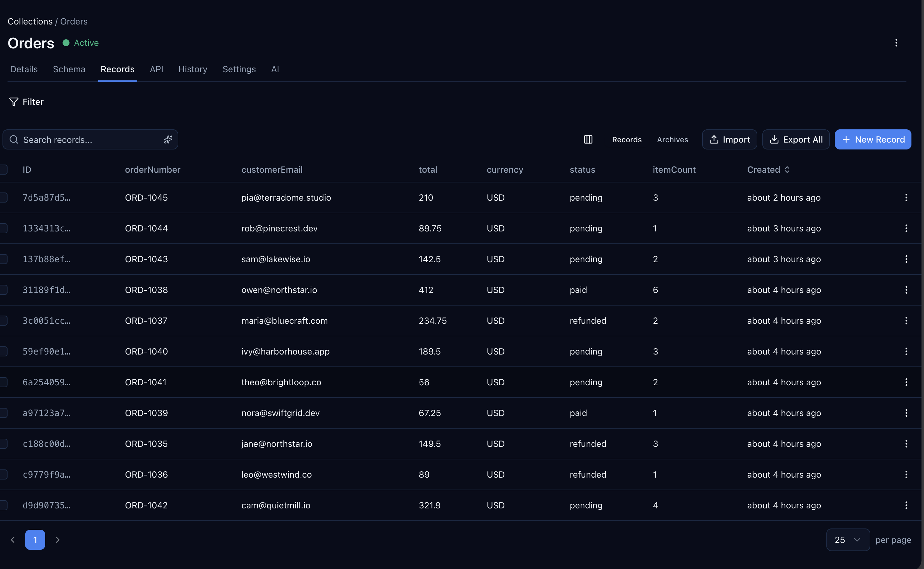924x569 pixels.
Task: Click the AI sparkle icon in search box
Action: click(x=168, y=140)
